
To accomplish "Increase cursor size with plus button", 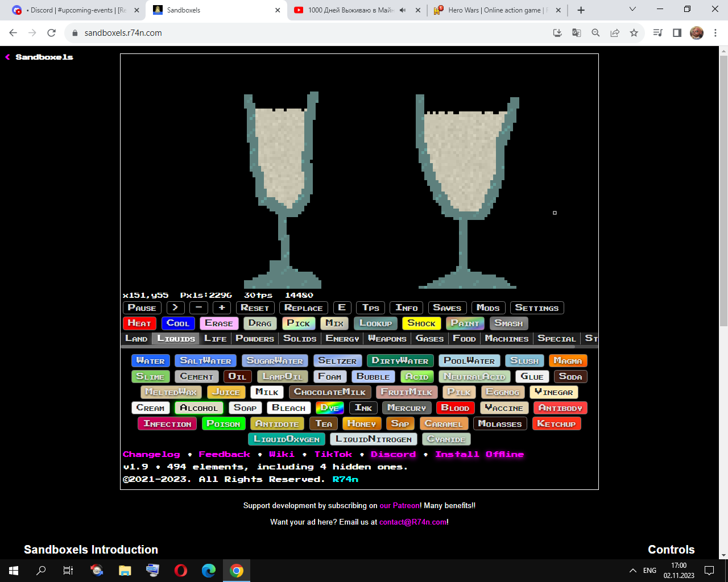I will [222, 307].
